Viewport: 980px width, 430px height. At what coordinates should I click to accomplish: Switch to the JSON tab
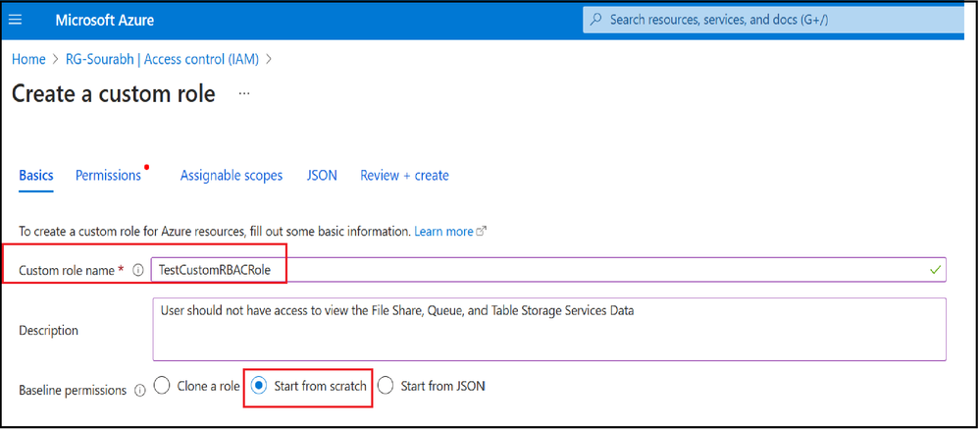click(322, 176)
